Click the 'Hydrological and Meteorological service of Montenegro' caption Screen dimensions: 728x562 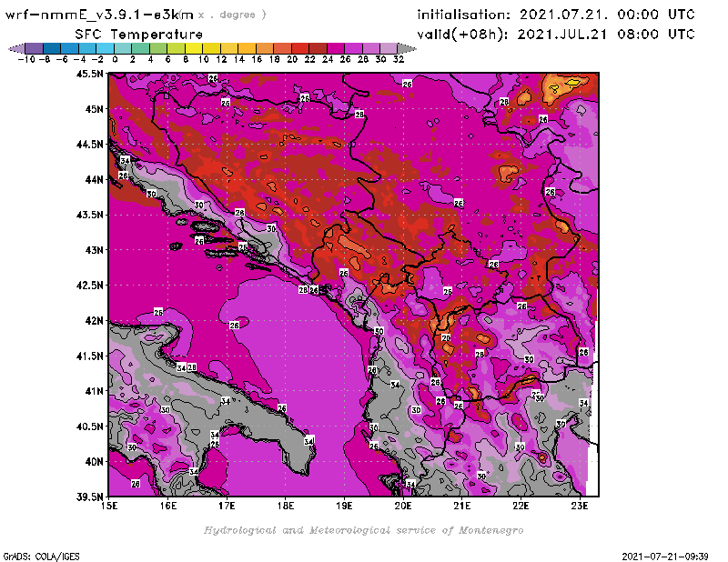(x=363, y=530)
